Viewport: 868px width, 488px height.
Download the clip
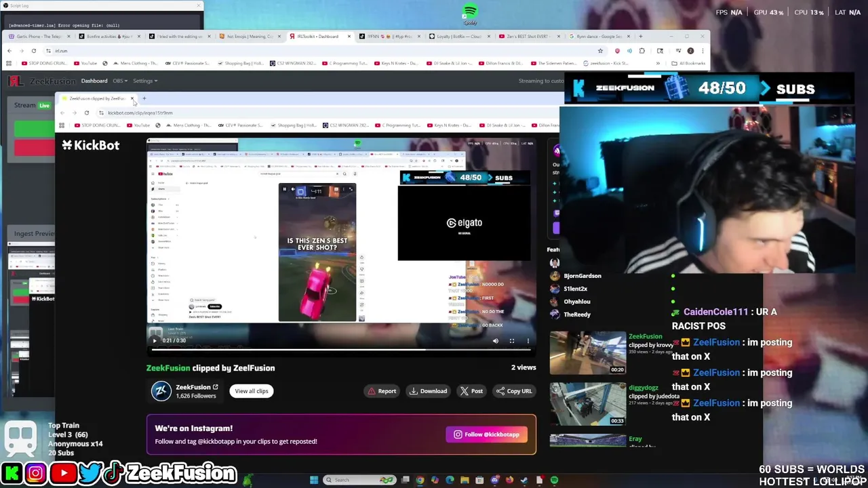428,391
